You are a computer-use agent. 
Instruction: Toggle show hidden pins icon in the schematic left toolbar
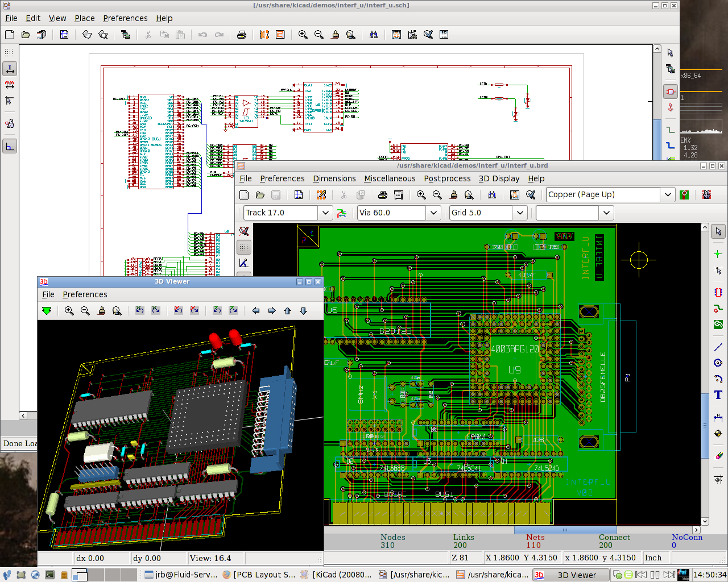[x=9, y=123]
